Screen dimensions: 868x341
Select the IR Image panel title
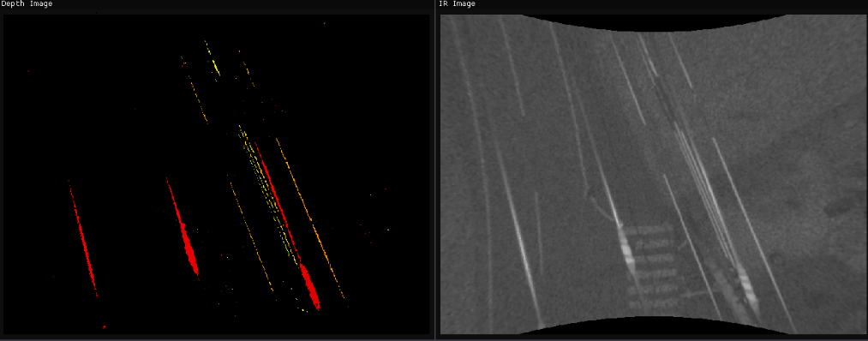(x=457, y=4)
